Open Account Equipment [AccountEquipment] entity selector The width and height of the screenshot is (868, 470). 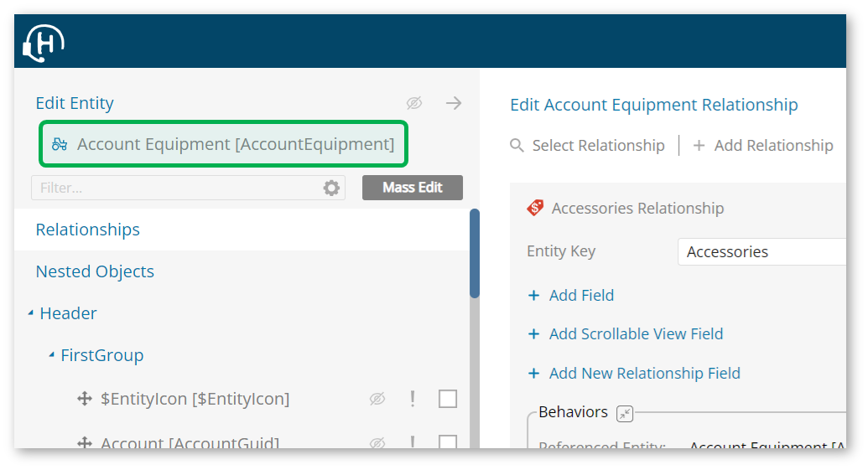(224, 144)
